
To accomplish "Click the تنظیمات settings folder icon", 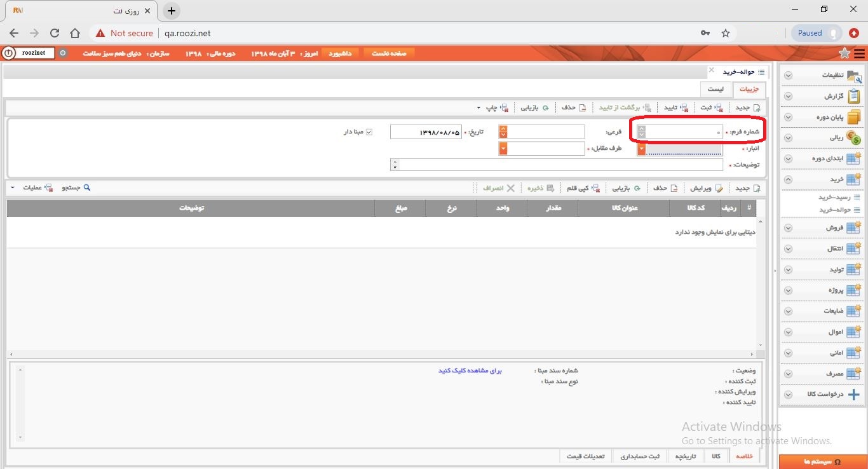I will 855,75.
